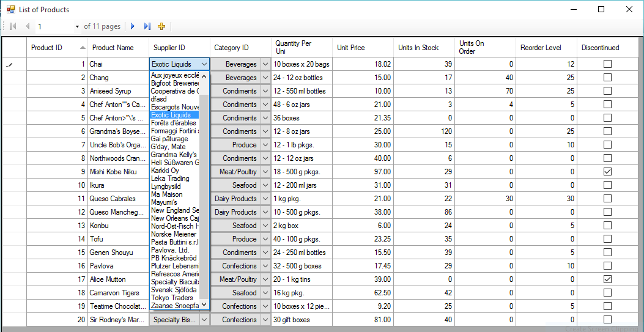Go to the next page
The image size is (644, 332).
[133, 26]
